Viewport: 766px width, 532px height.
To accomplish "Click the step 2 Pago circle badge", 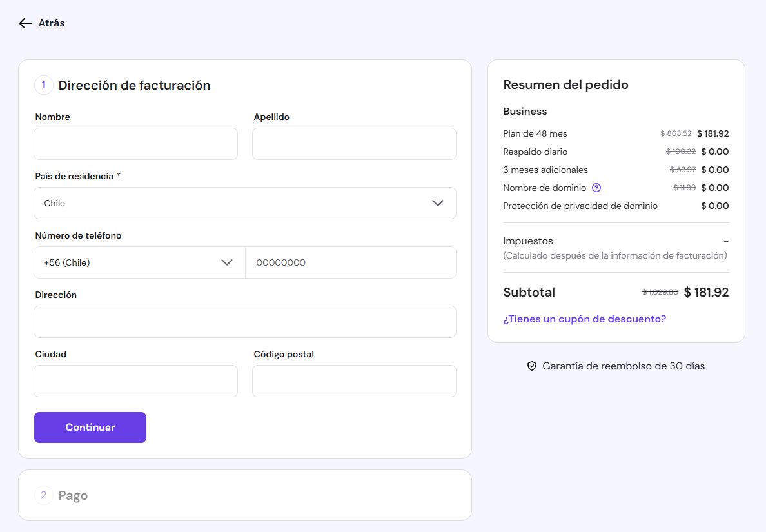I will 44,495.
